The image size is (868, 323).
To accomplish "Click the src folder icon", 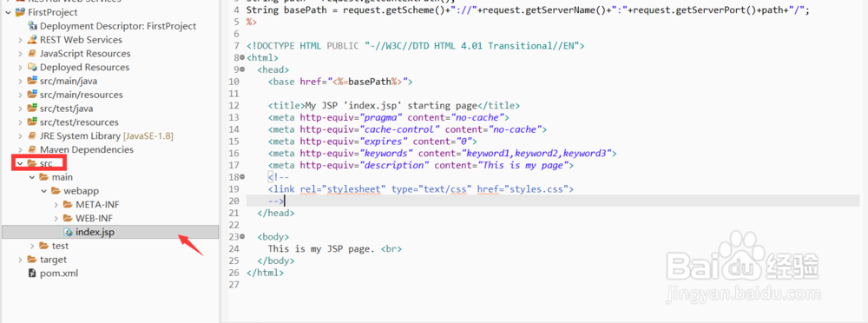I will coord(32,163).
